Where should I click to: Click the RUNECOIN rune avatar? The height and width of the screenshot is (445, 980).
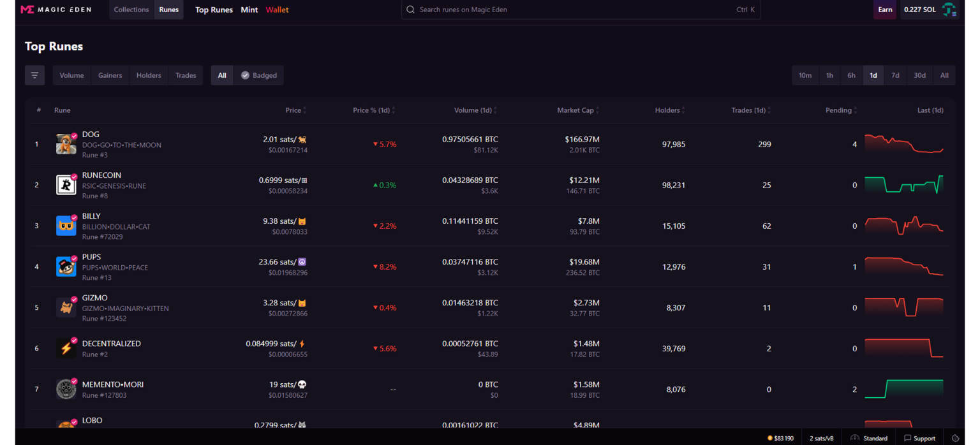point(66,185)
